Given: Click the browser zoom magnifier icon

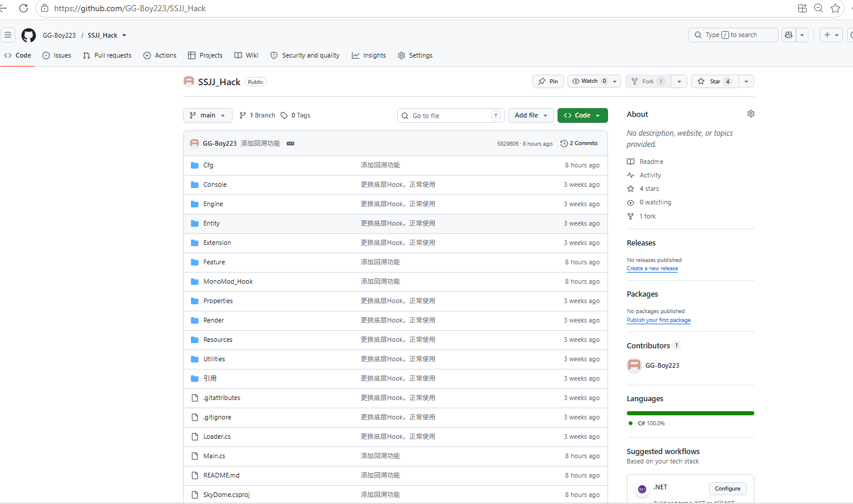Looking at the screenshot, I should pos(818,8).
